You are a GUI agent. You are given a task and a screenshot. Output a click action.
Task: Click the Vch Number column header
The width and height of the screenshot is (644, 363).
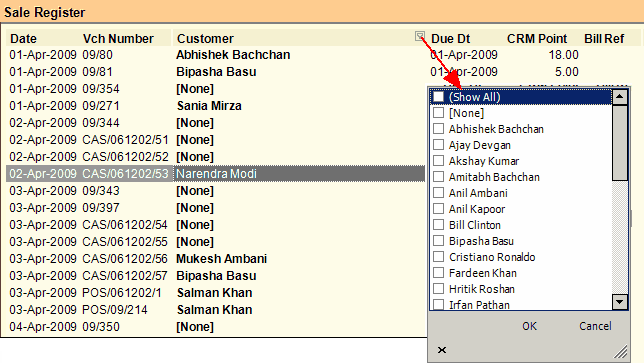(118, 39)
